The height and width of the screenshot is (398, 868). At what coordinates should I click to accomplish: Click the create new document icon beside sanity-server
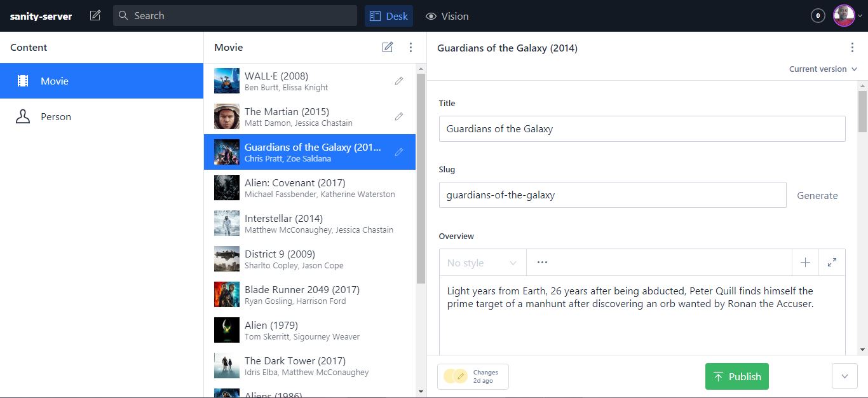[x=95, y=16]
